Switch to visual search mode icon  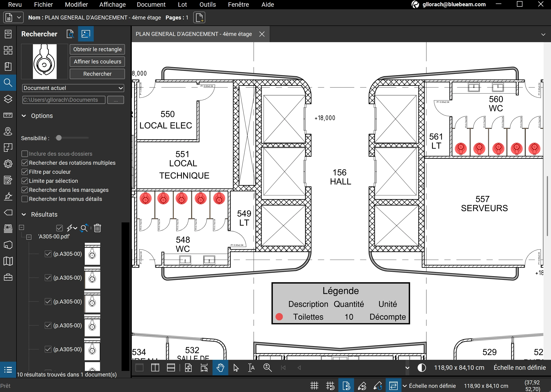pos(86,34)
